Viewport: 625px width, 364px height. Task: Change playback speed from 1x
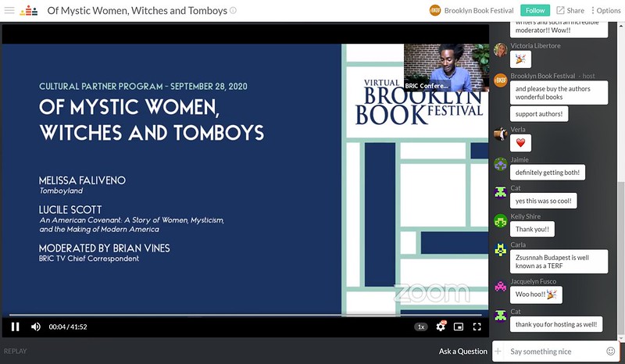tap(421, 327)
